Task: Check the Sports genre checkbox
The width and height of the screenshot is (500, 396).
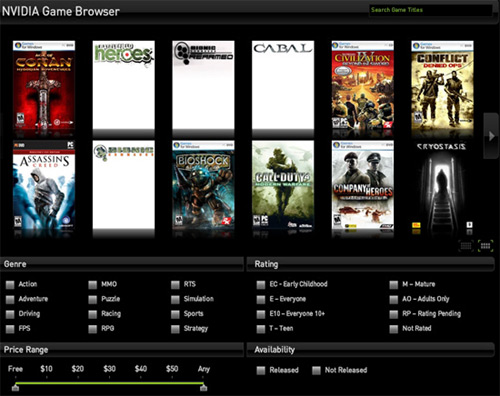Action: click(175, 314)
